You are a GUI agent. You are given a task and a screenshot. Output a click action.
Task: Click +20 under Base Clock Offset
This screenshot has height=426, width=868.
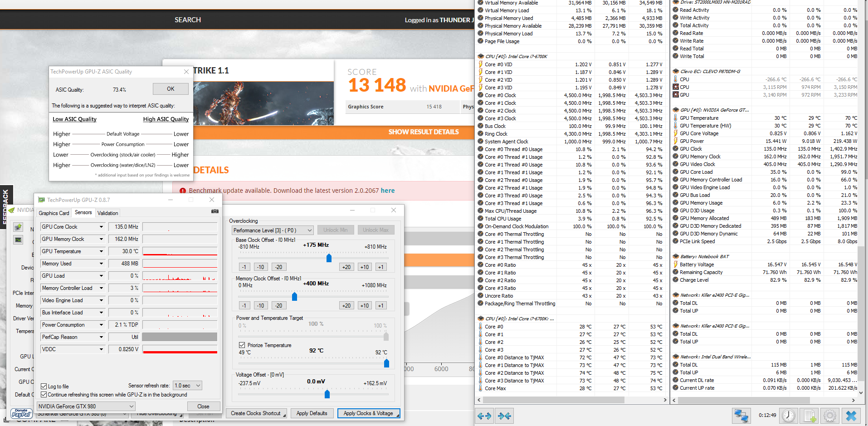(346, 267)
